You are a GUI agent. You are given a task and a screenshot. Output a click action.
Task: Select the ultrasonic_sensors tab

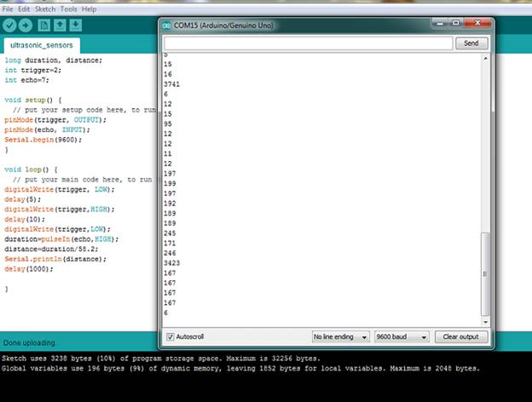[41, 45]
